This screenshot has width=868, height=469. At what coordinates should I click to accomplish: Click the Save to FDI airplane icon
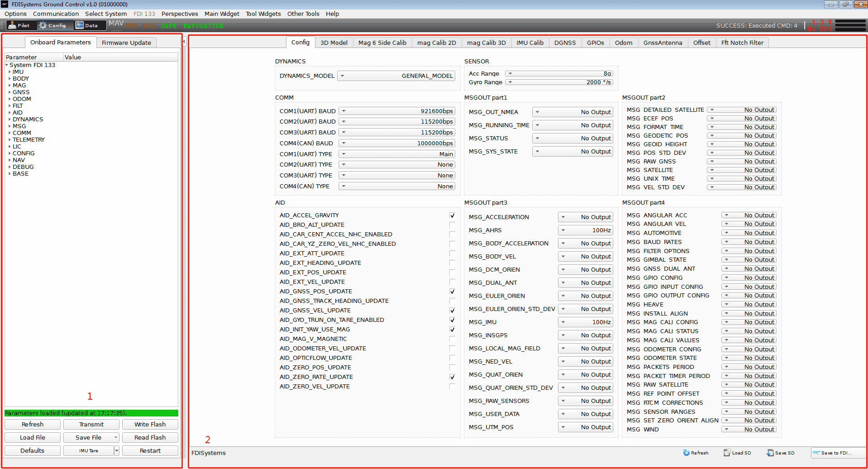point(816,453)
